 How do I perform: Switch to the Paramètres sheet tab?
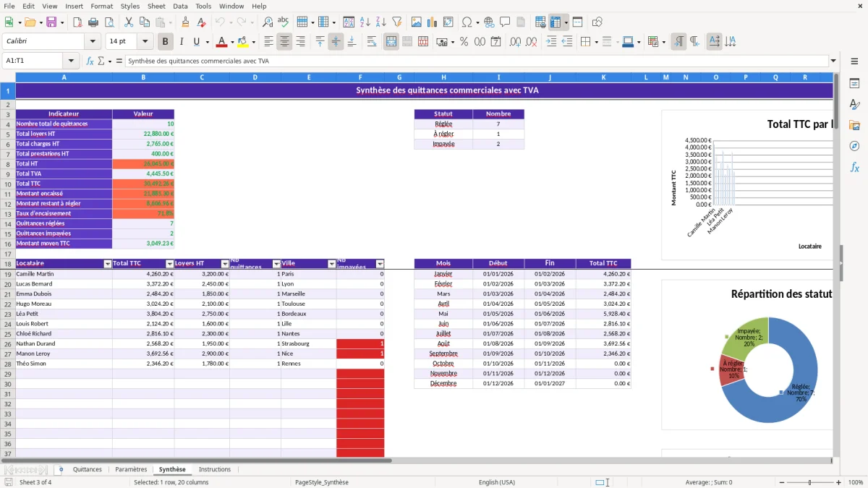coord(131,469)
